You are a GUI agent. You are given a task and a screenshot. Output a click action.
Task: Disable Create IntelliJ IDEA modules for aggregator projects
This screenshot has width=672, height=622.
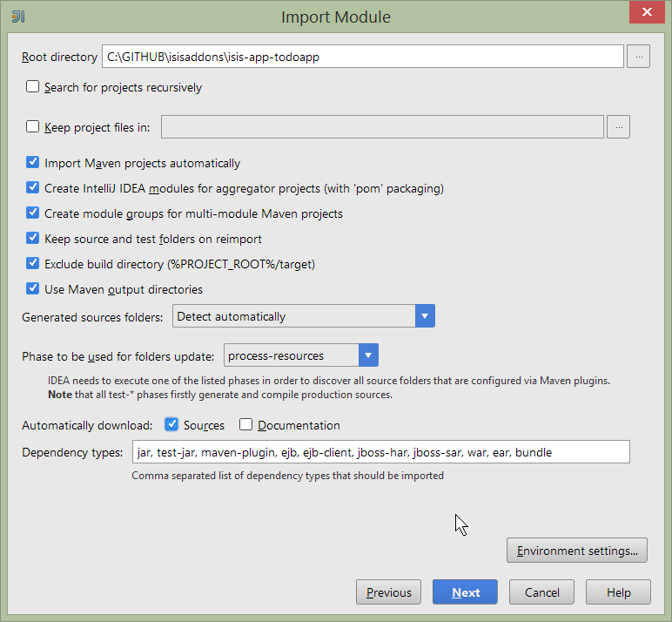point(33,188)
